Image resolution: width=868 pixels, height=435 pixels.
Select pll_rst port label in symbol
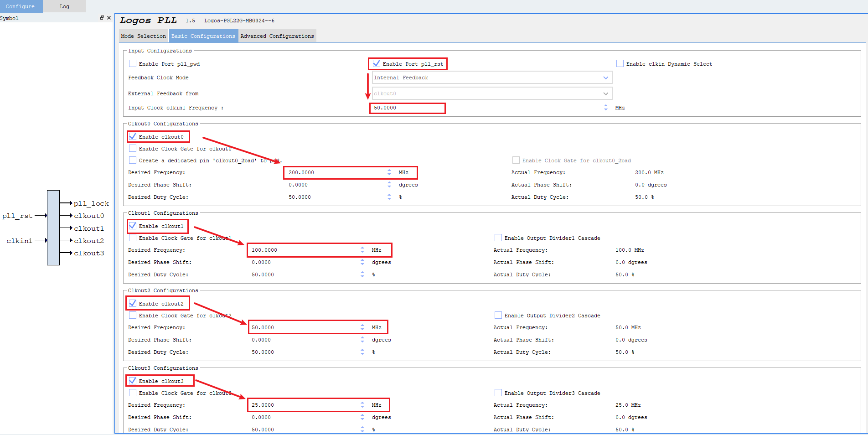click(x=17, y=216)
